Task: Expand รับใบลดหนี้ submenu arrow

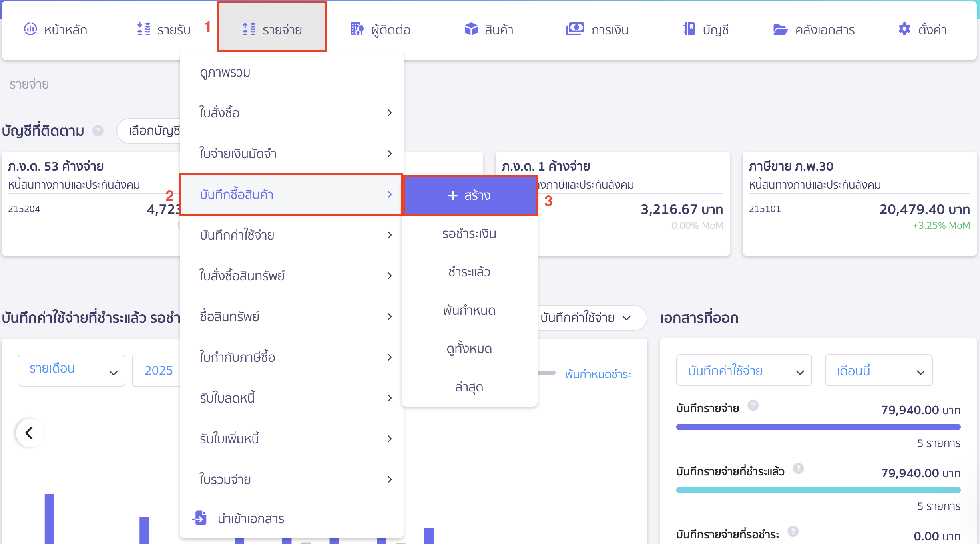Action: coord(390,398)
